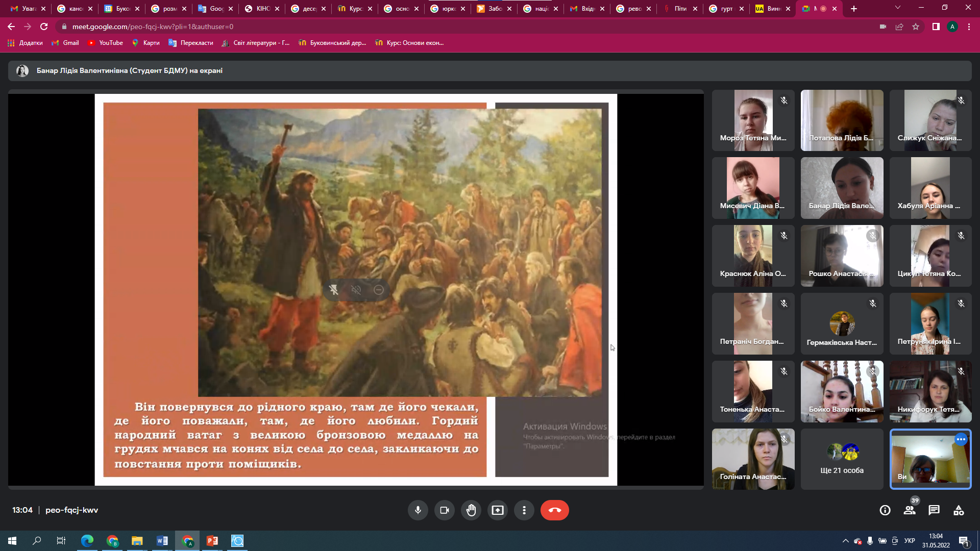The image size is (980, 551).
Task: Open the three-dot more options menu
Action: coord(524,510)
